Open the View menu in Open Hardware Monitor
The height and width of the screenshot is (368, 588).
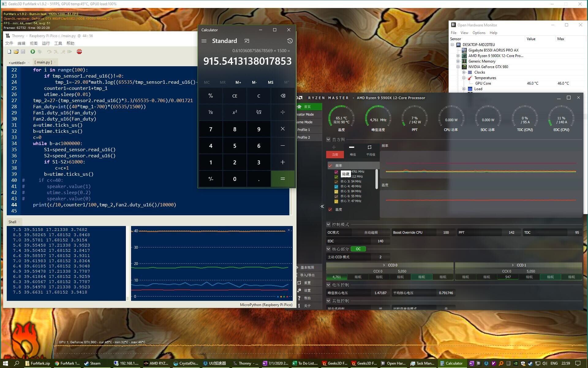coord(464,33)
